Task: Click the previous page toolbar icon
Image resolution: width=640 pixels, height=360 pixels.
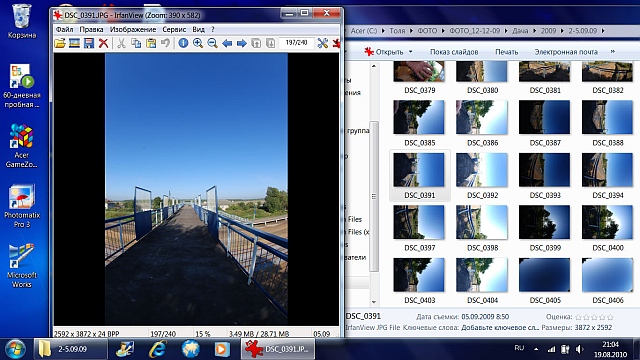Action: coord(256,43)
